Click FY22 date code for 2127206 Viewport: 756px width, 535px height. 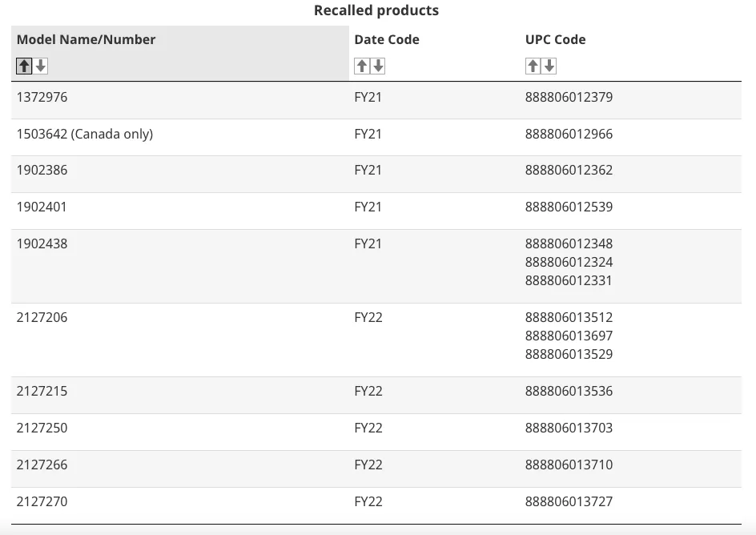click(368, 318)
